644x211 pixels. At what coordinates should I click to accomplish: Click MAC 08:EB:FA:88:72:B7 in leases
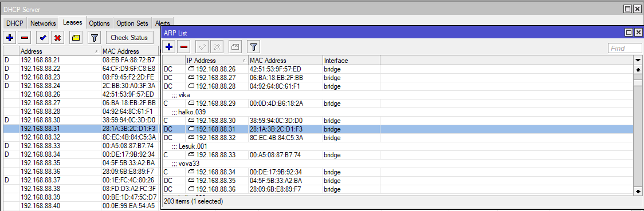tap(128, 60)
